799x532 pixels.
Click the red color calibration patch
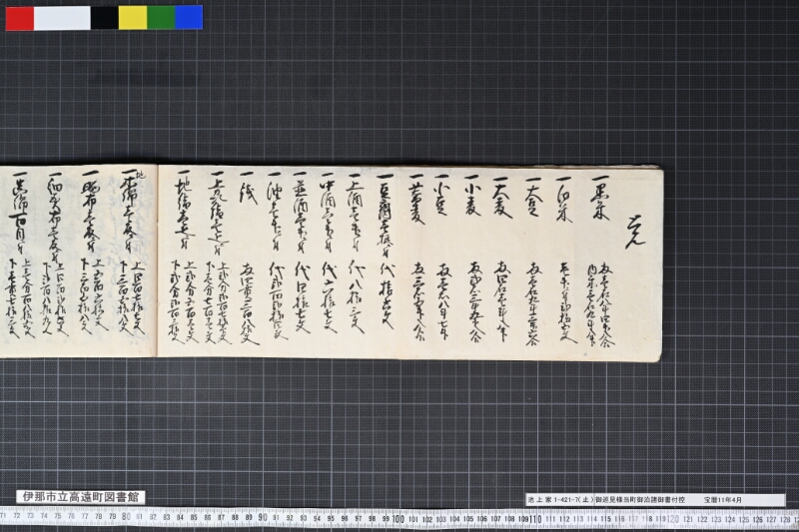tap(20, 18)
